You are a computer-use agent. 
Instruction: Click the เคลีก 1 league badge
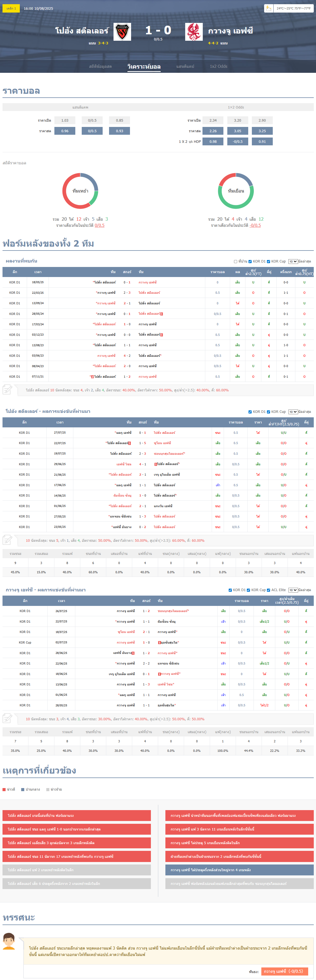(11, 8)
